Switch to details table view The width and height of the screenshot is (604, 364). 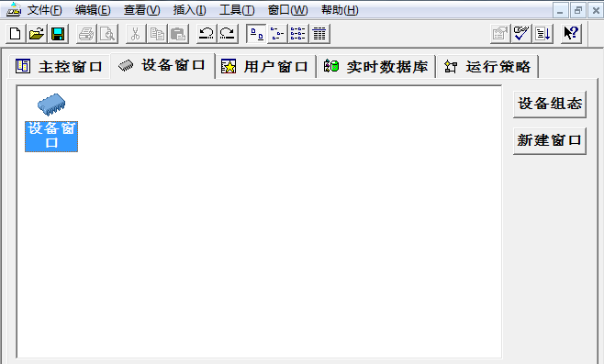click(x=319, y=34)
